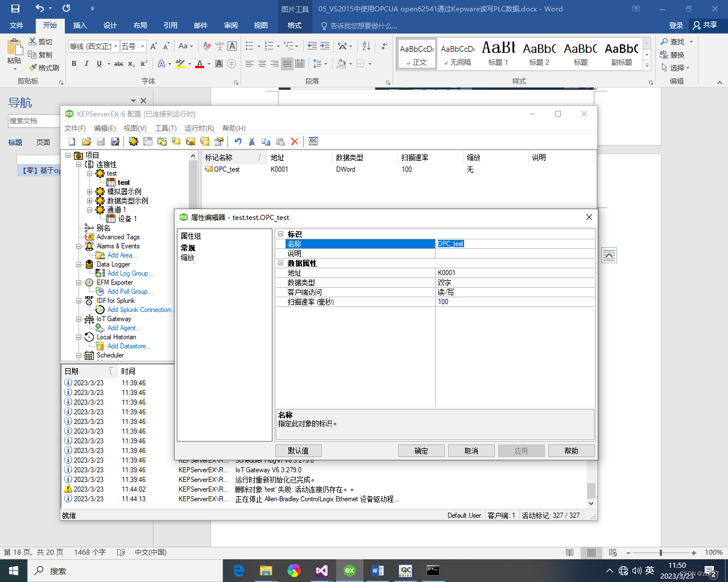Image resolution: width=728 pixels, height=582 pixels.
Task: Toggle Italic formatting in Word
Action: 86,64
